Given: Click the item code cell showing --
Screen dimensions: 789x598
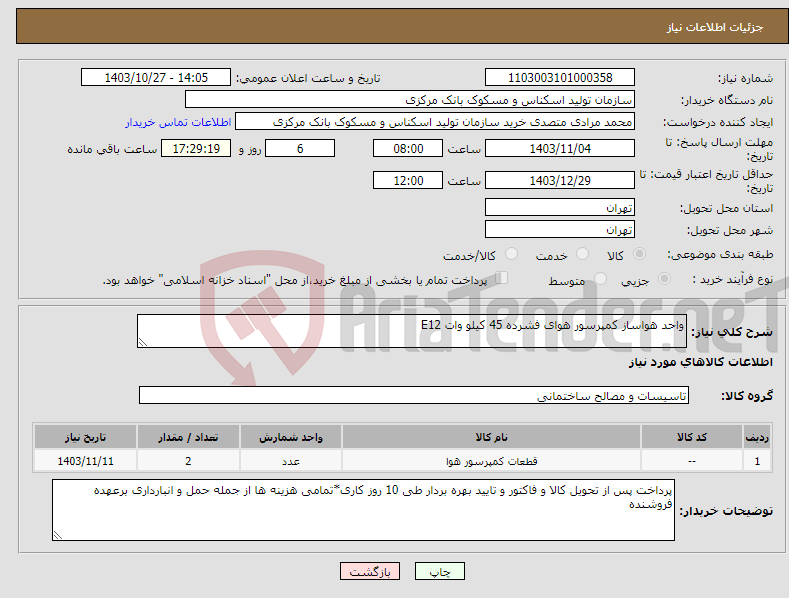Looking at the screenshot, I should 692,461.
